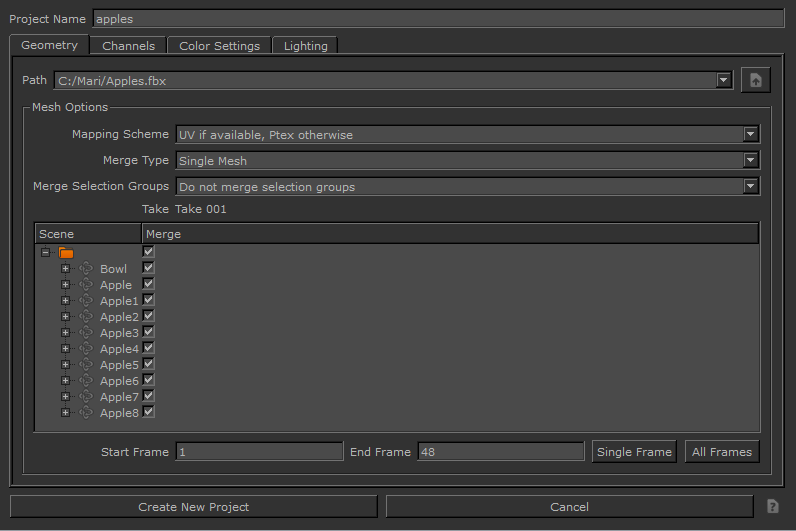Open the Lighting tab
The width and height of the screenshot is (796, 531).
305,46
